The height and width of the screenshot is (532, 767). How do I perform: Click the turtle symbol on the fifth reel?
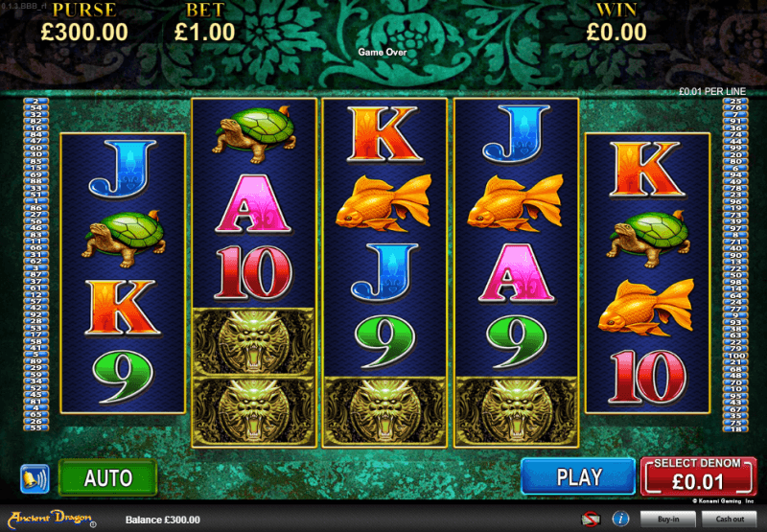click(646, 239)
